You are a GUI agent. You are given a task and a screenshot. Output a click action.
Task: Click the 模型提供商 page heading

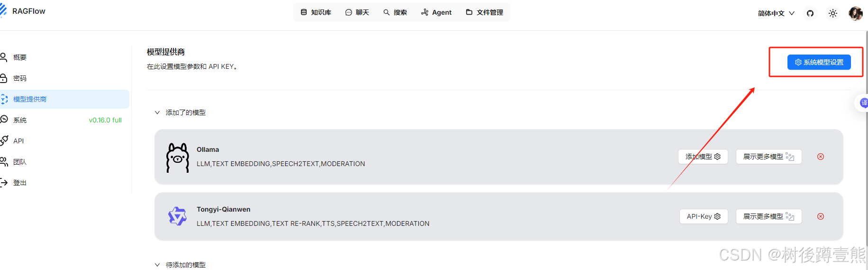click(x=166, y=52)
